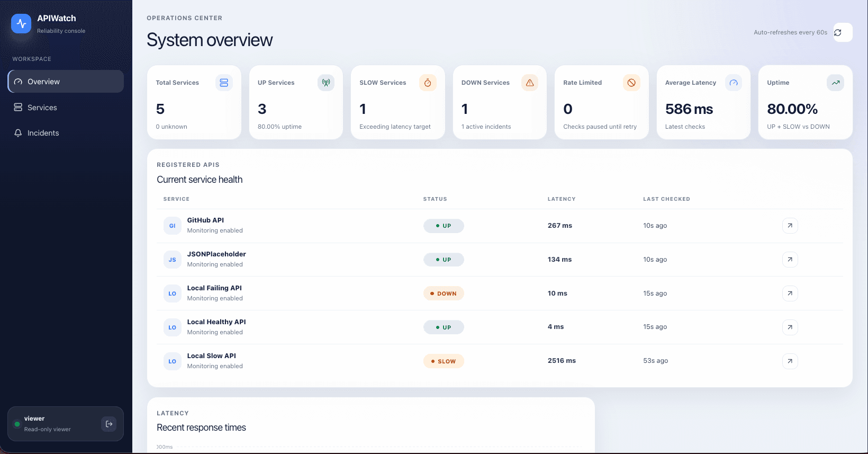
Task: Click the SERVICE column header
Action: tap(176, 199)
